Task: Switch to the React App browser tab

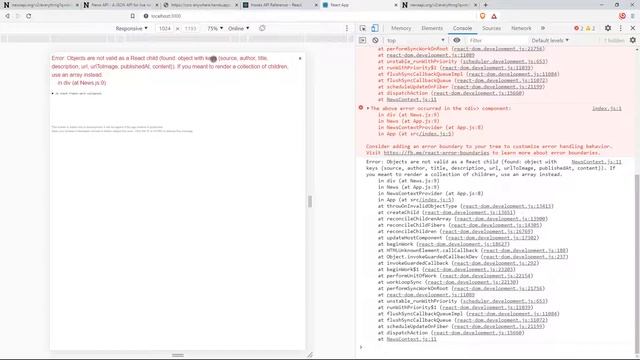Action: (x=359, y=5)
